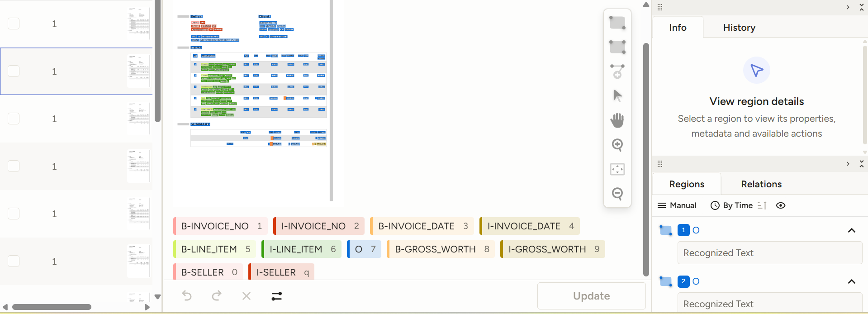The height and width of the screenshot is (314, 868).
Task: Collapse region 2 details chevron
Action: point(851,281)
